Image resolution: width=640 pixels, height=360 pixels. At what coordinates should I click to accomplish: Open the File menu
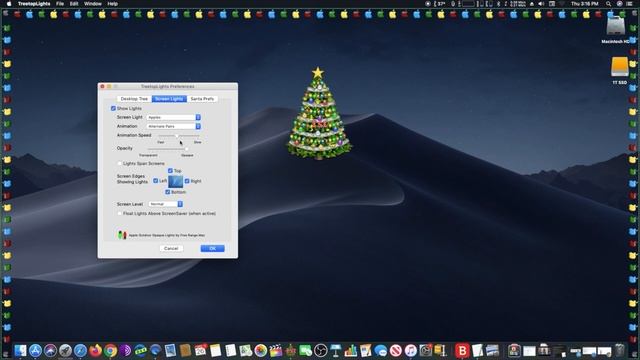pyautogui.click(x=60, y=4)
